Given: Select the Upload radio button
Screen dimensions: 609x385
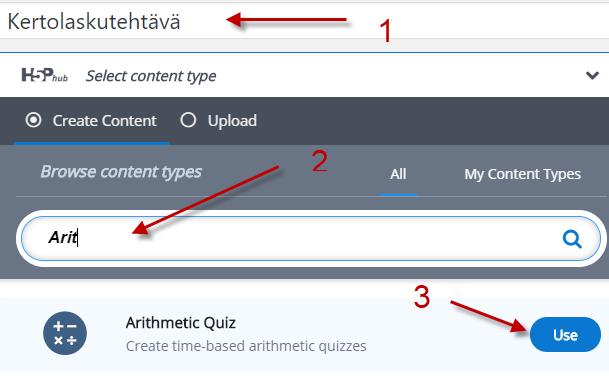Looking at the screenshot, I should coord(188,120).
